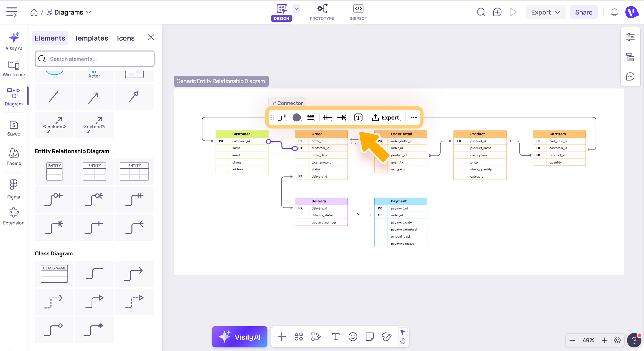Click the Share button
644x351 pixels.
click(584, 12)
